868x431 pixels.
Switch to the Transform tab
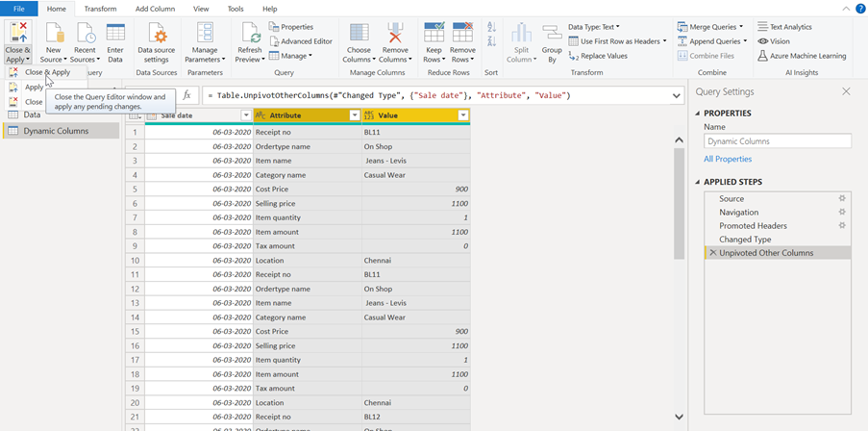click(x=100, y=9)
